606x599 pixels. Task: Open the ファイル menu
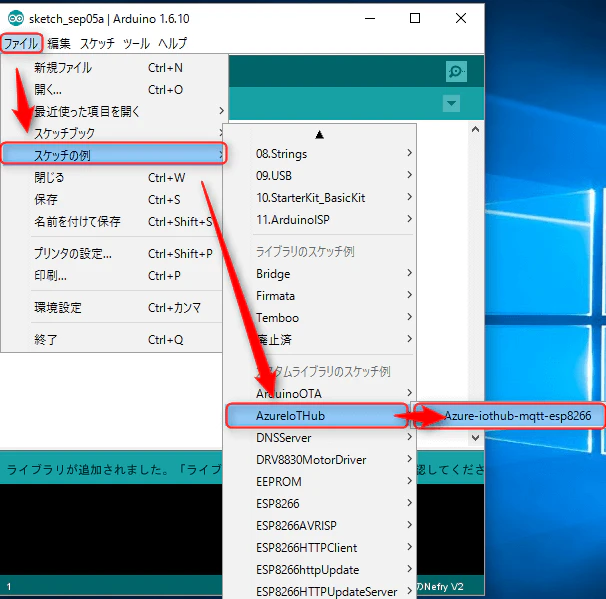tap(21, 43)
